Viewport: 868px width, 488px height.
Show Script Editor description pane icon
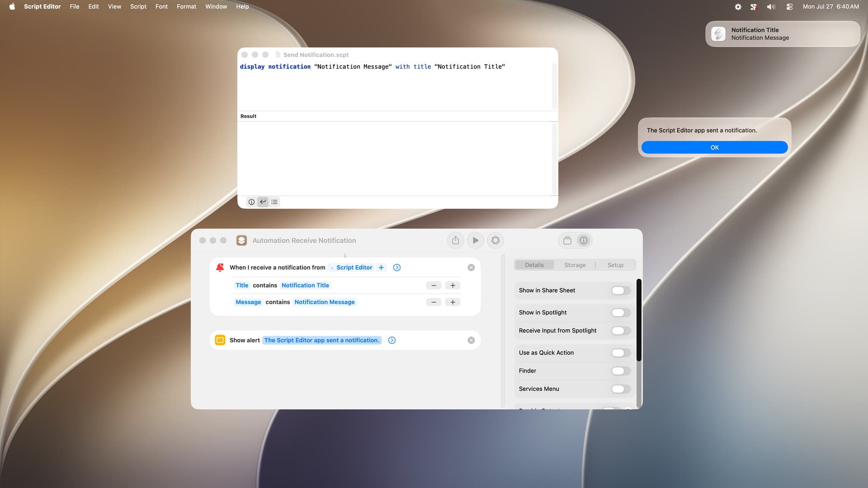(x=251, y=202)
